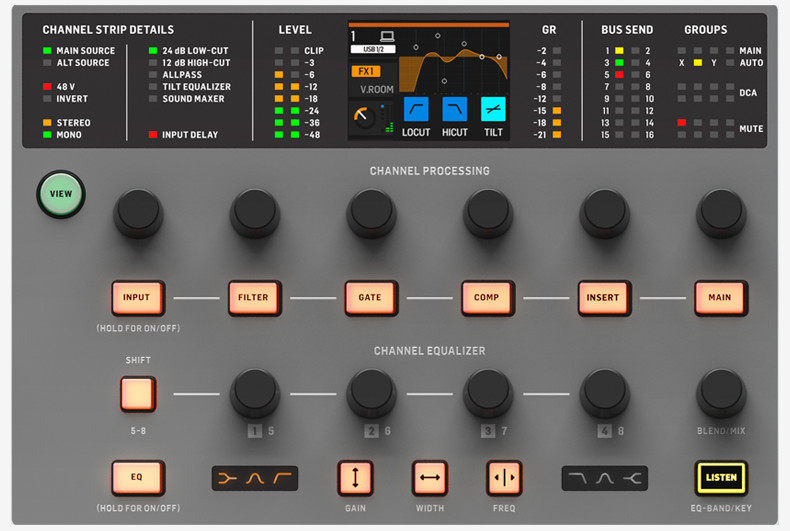
Task: Click the knob above GATE
Action: click(x=371, y=213)
